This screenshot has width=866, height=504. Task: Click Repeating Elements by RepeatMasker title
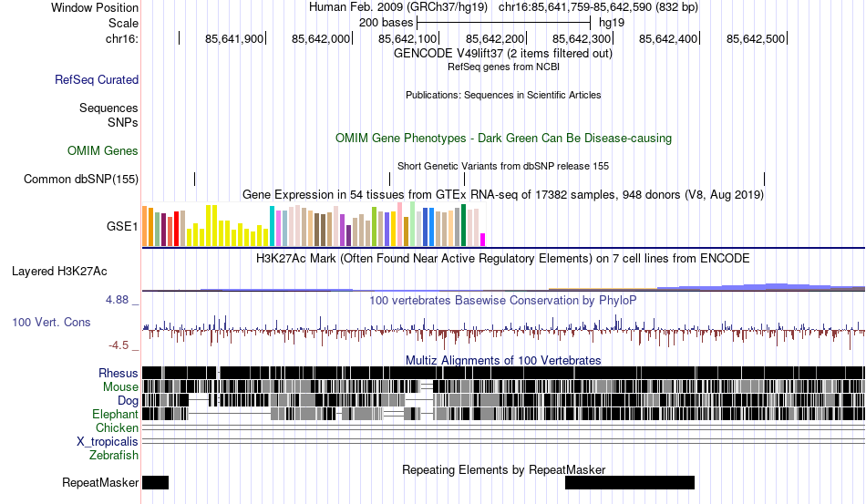click(503, 469)
